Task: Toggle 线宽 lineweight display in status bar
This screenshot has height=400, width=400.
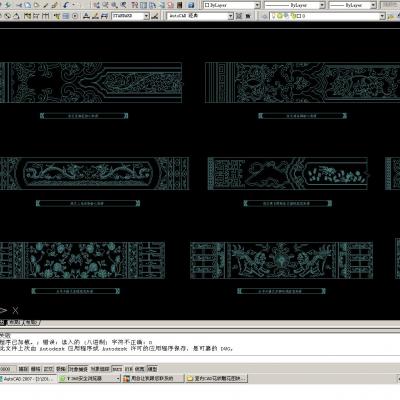Action: coord(140,369)
